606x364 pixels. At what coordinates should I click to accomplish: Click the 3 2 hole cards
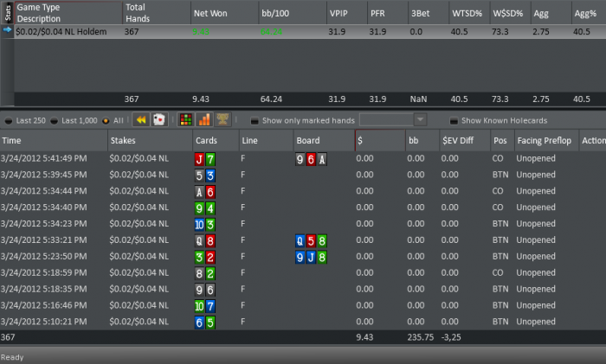[205, 257]
